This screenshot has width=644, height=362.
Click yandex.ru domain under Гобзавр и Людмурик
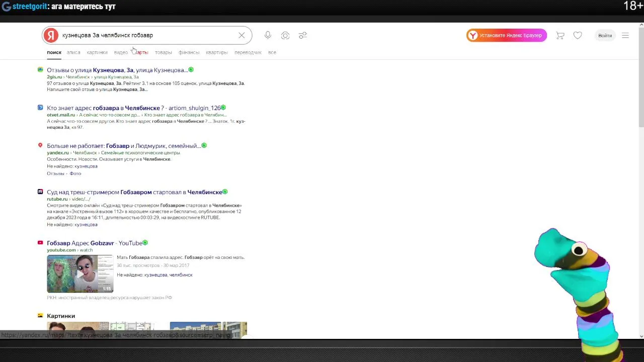pos(58,153)
